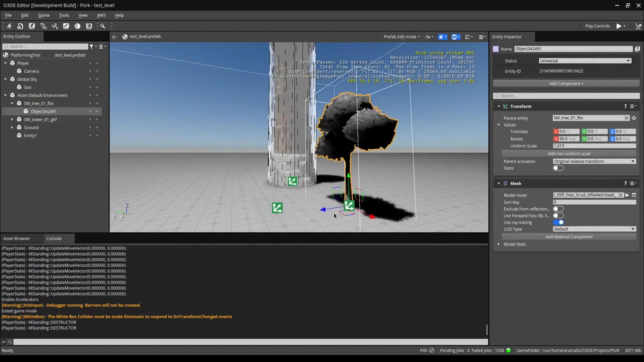Toggle the Static switch in Transform
Screen dimensions: 644x362
tap(558, 168)
